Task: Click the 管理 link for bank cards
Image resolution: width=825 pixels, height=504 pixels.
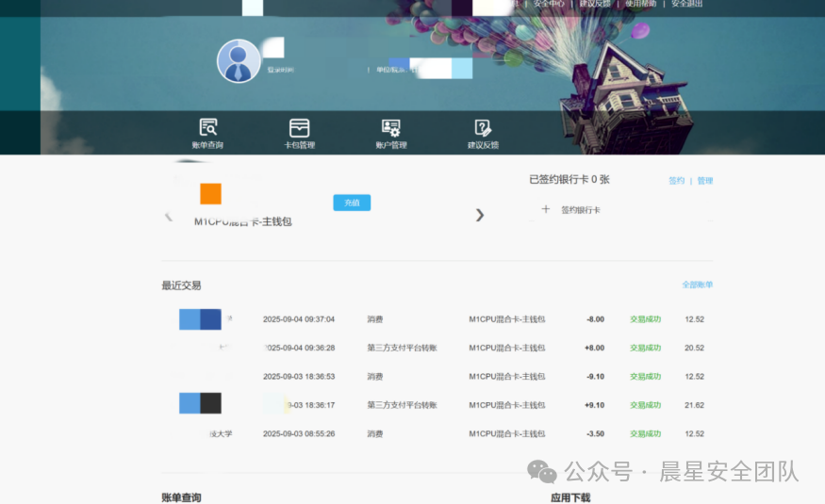Action: click(x=705, y=181)
